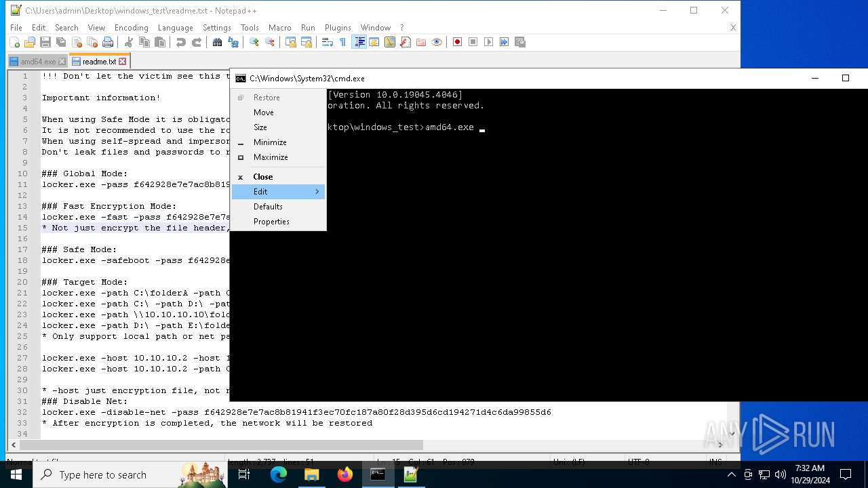Close the amd64.exe tab
868x488 pixels.
click(x=62, y=62)
